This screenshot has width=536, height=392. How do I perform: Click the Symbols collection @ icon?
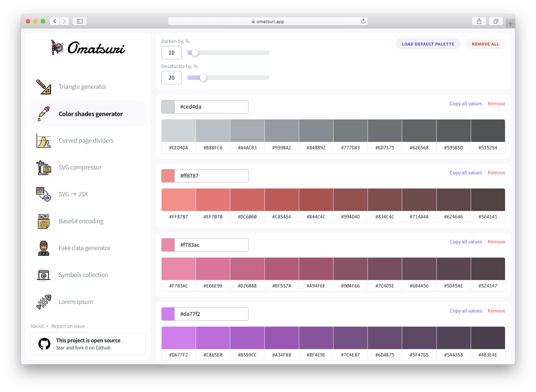click(44, 275)
